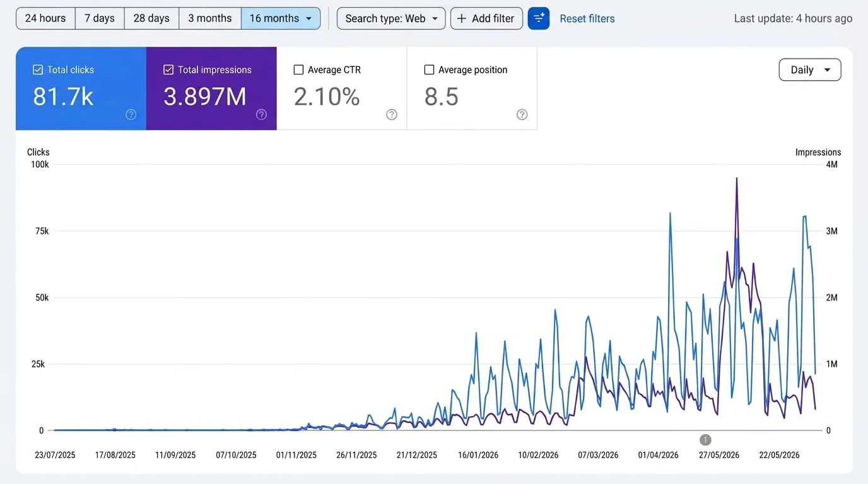This screenshot has width=868, height=484.
Task: Click the 10/02/2026 date label
Action: click(x=538, y=455)
